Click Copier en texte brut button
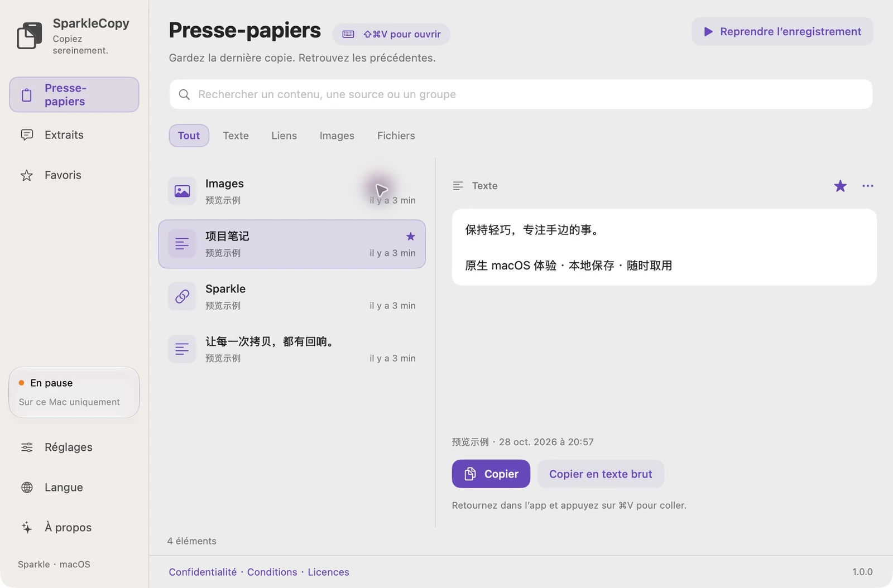 coord(601,474)
